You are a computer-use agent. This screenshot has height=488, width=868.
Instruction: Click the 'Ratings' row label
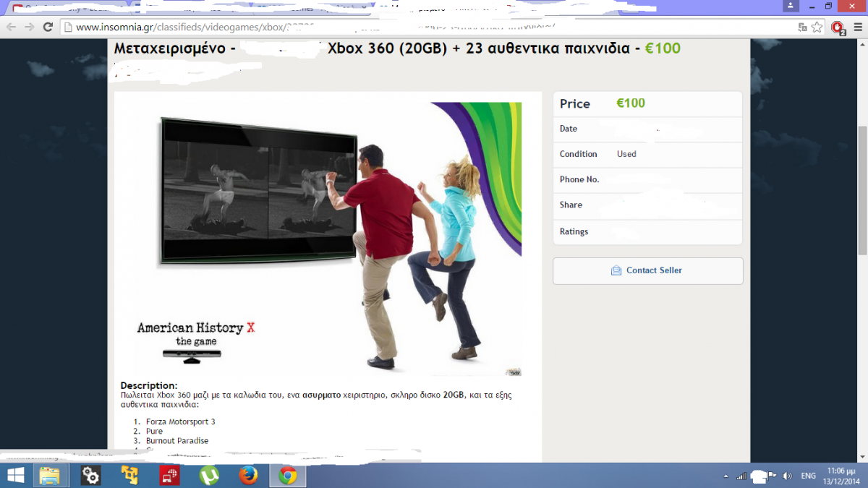574,231
